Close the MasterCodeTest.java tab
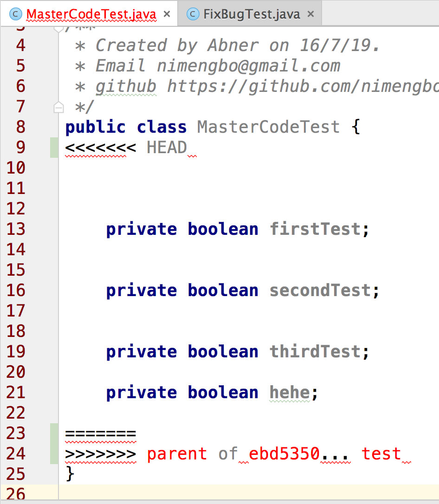 pyautogui.click(x=167, y=14)
